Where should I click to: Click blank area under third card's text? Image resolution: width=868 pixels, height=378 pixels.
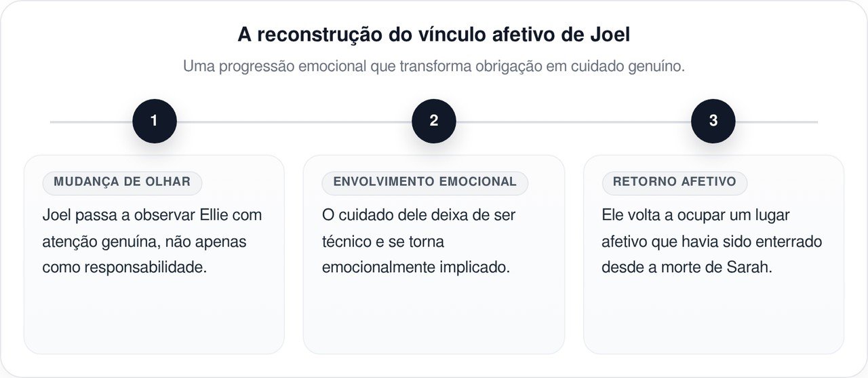tap(713, 316)
